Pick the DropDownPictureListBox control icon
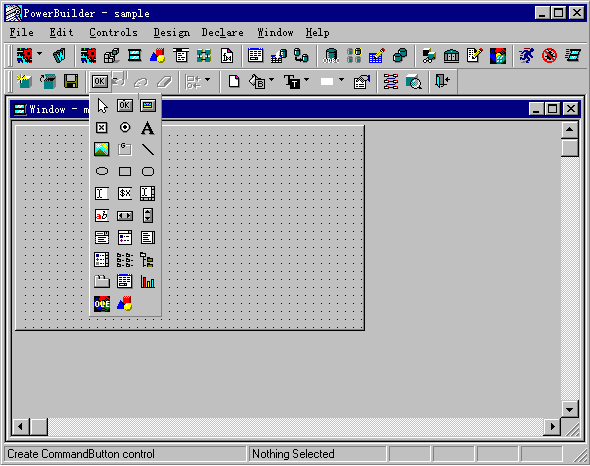This screenshot has width=590, height=466. [x=125, y=238]
